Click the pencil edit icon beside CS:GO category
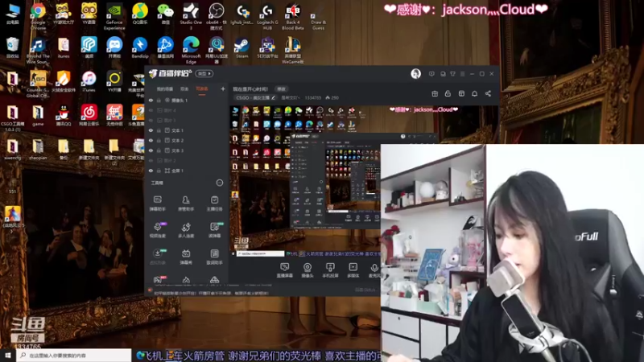The width and height of the screenshot is (644, 362). point(273,97)
